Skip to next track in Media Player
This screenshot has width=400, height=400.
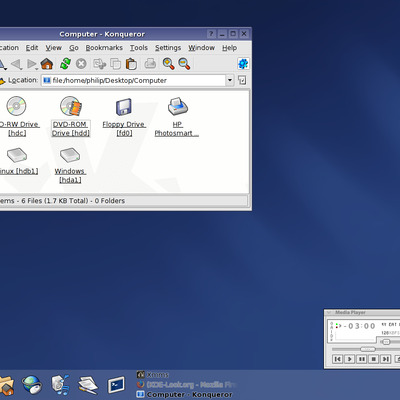tap(386, 359)
